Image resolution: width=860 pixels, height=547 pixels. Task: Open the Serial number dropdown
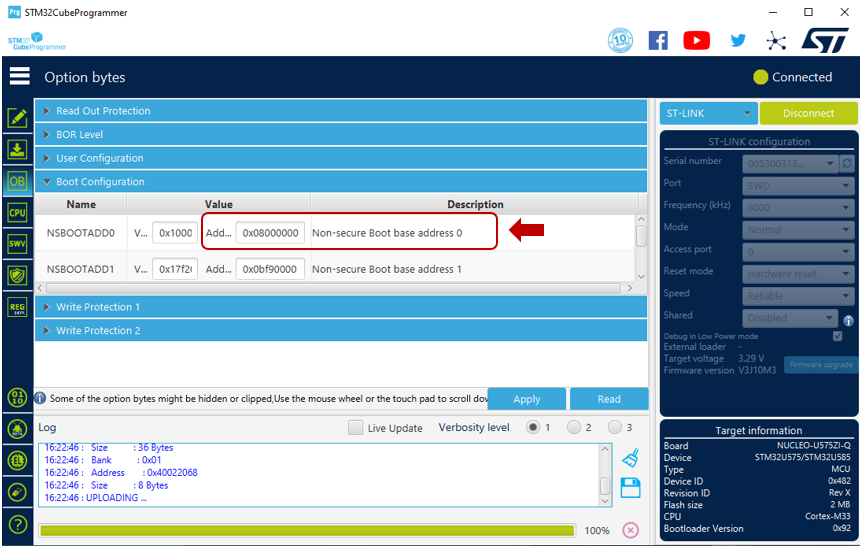point(790,163)
